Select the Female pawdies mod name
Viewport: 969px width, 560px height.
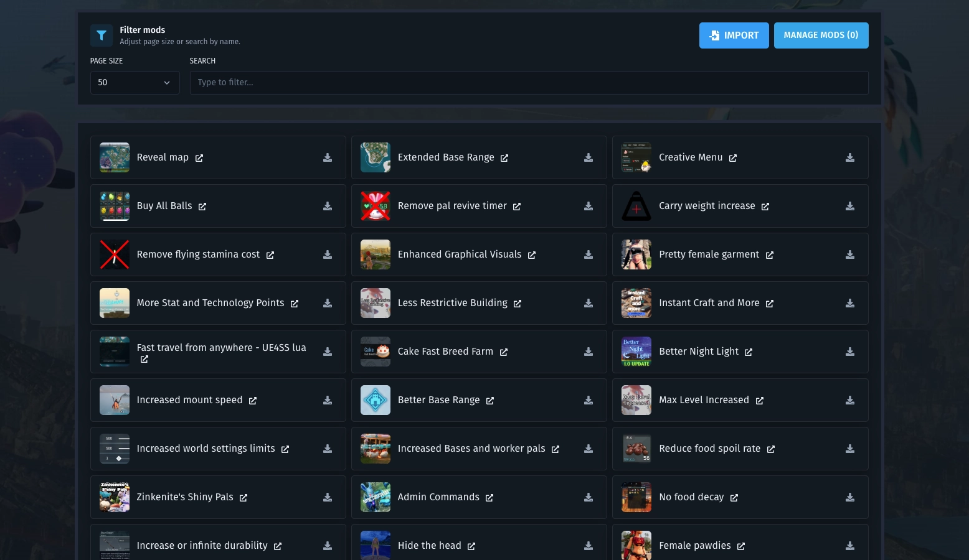[x=695, y=546]
